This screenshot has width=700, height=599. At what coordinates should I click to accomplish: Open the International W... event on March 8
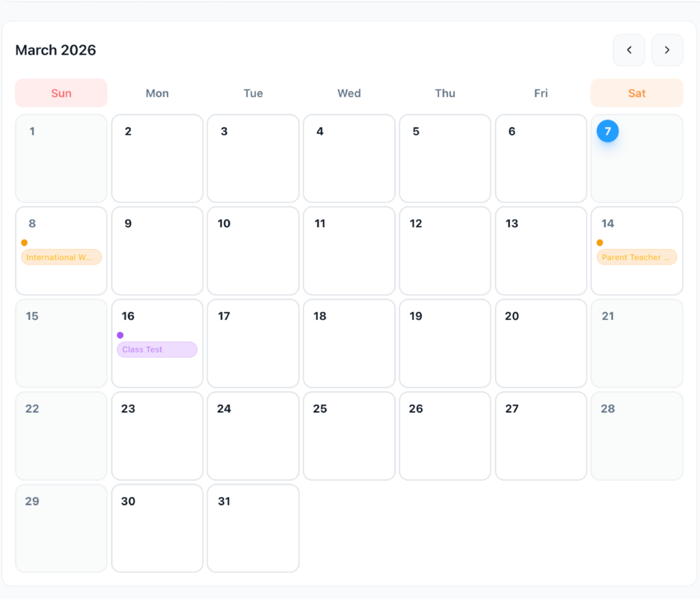pos(62,257)
